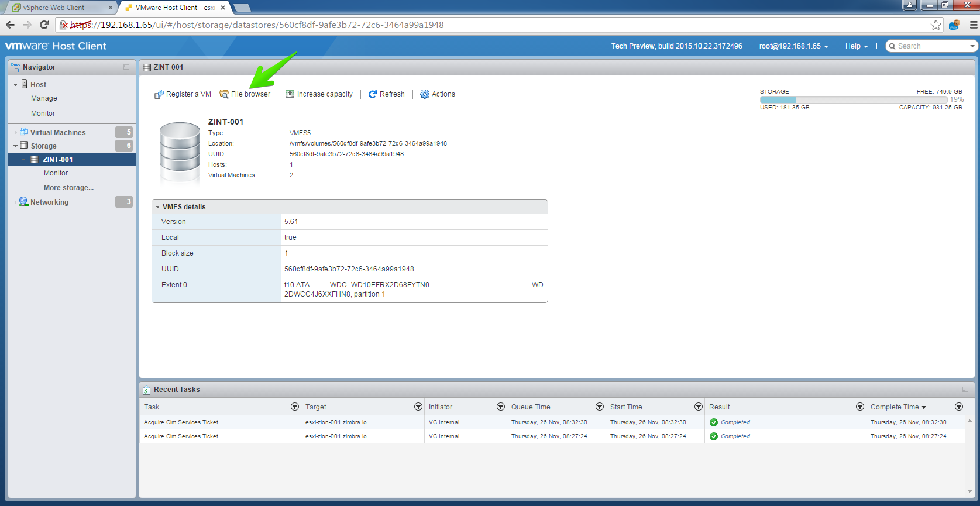Click the Recent Tasks scrollbar up arrow
The height and width of the screenshot is (506, 980).
coord(969,421)
